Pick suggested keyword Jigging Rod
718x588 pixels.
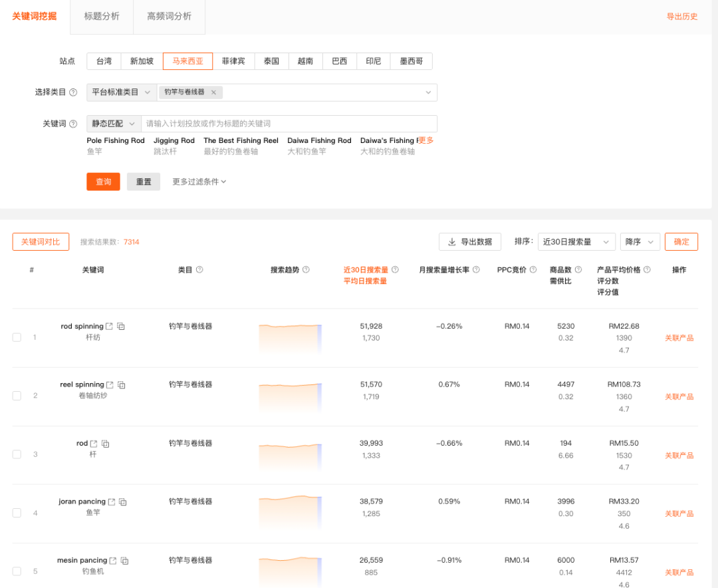coord(174,141)
